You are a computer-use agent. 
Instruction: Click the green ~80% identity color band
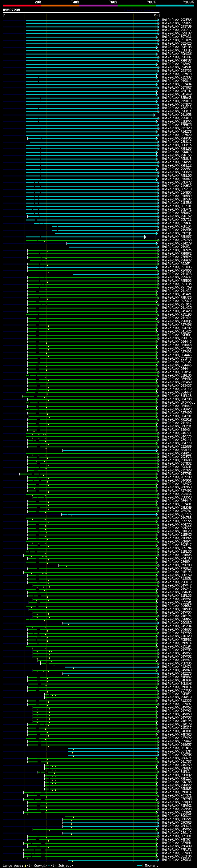[137, 6]
